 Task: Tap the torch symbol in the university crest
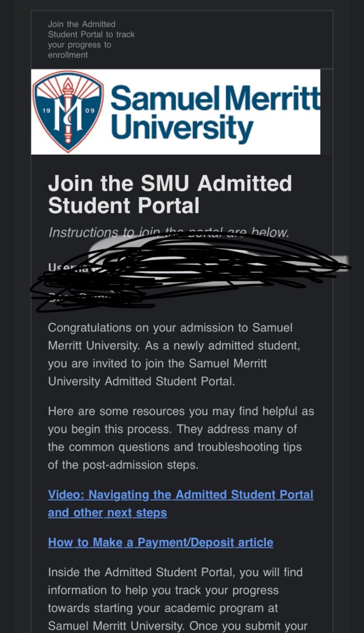68,108
